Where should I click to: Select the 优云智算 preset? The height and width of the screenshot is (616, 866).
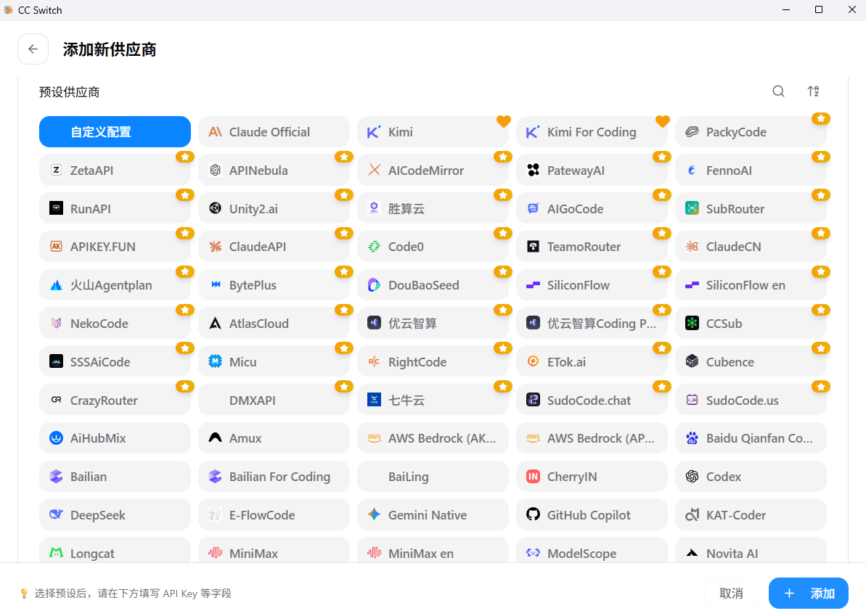click(433, 324)
